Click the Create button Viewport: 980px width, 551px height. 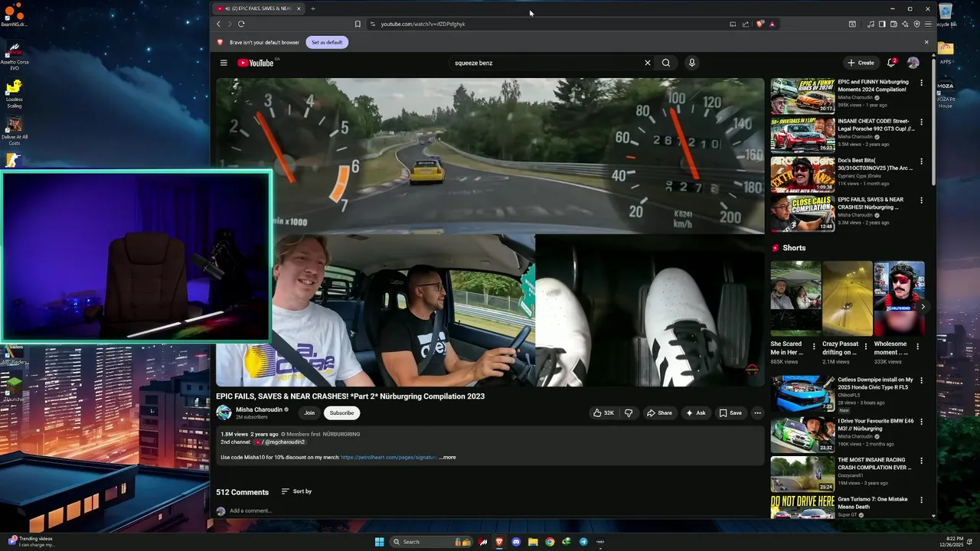click(861, 63)
